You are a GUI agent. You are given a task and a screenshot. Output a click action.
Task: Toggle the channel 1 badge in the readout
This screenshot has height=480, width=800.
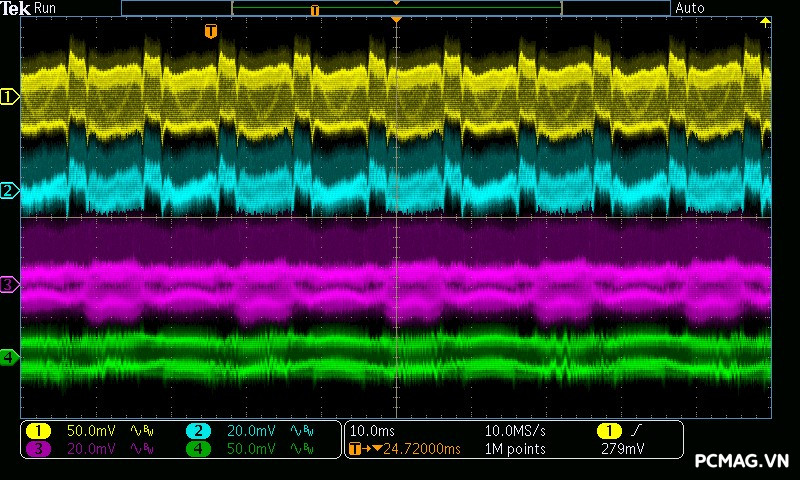(x=38, y=430)
